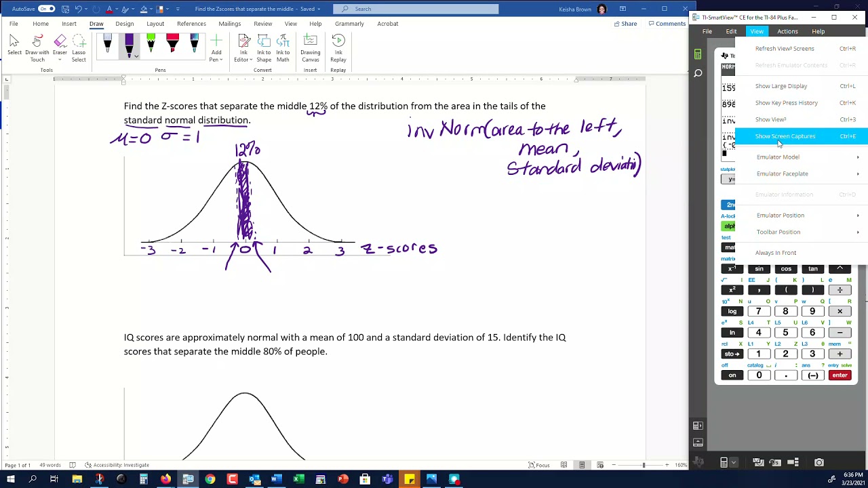868x488 pixels.
Task: Toggle Always In Front option
Action: [x=802, y=253]
